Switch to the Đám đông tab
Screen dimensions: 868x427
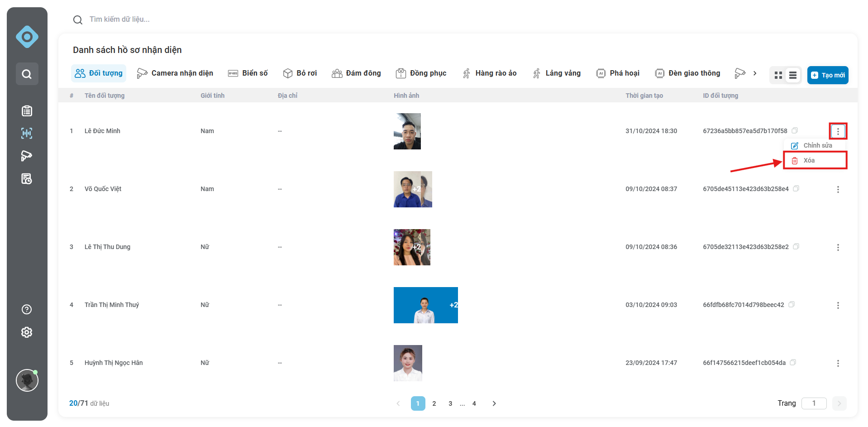[x=357, y=73]
